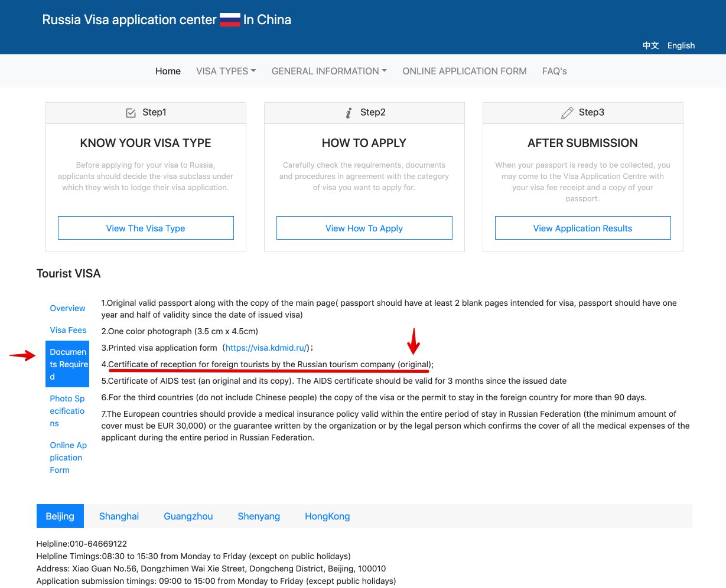Click the Step3 pencil icon
The image size is (726, 588).
click(567, 113)
